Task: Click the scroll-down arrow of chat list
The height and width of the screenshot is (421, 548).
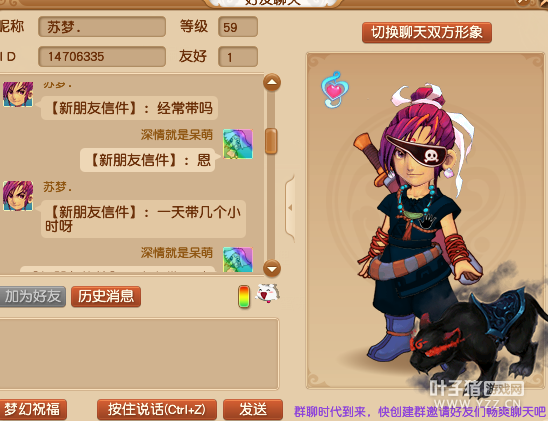Action: tap(272, 268)
